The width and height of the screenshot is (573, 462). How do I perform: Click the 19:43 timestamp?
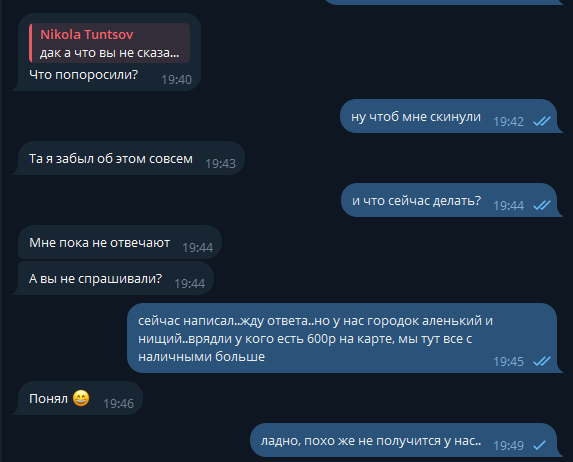(220, 163)
